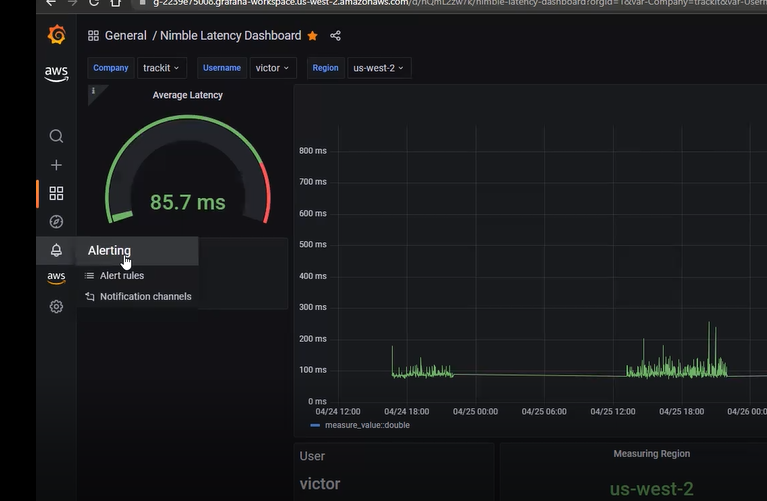This screenshot has width=767, height=501.
Task: Click the General folder breadcrumb link
Action: (x=126, y=36)
